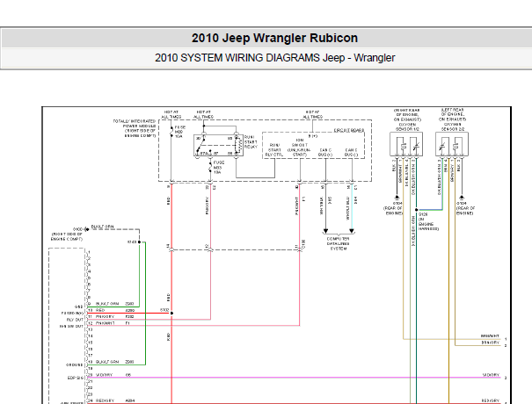Click the S143 splice label

click(x=132, y=242)
